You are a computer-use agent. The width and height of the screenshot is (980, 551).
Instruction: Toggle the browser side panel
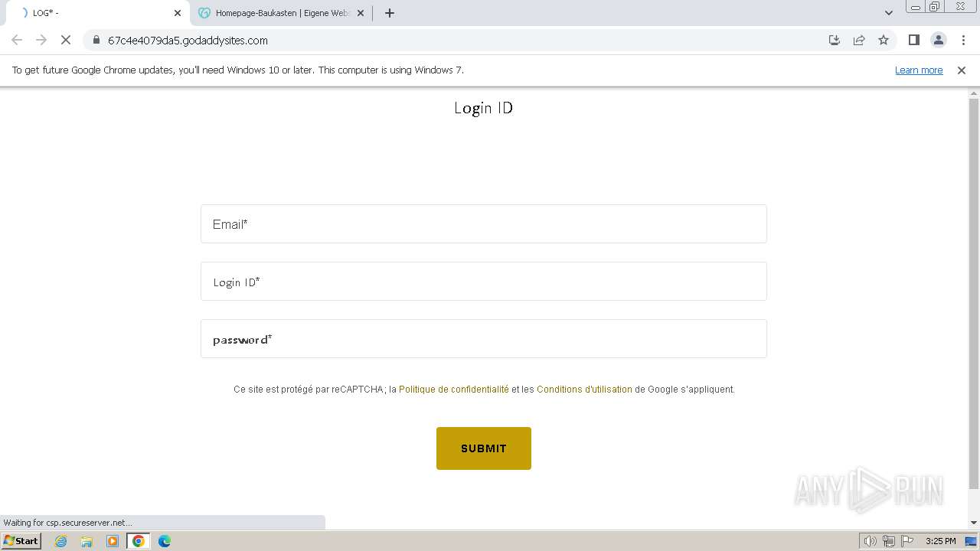click(x=913, y=40)
